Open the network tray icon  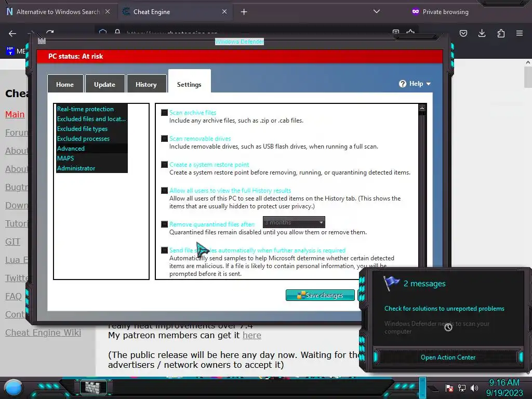[x=462, y=388]
